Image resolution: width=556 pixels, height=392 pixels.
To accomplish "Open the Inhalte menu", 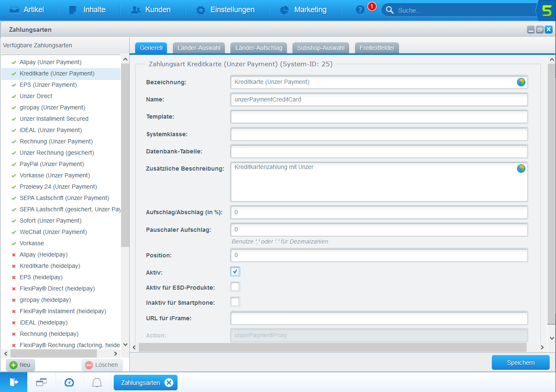I will 87,10.
